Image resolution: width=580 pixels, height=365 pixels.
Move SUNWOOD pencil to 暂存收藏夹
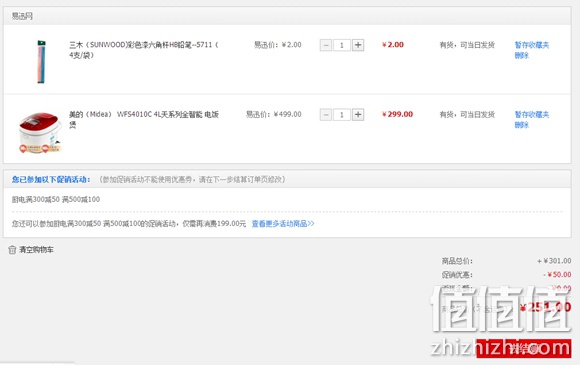pos(532,45)
